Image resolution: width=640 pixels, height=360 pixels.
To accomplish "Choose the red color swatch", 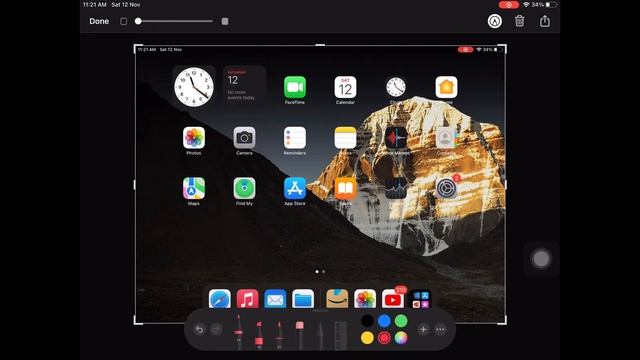I will pos(384,338).
